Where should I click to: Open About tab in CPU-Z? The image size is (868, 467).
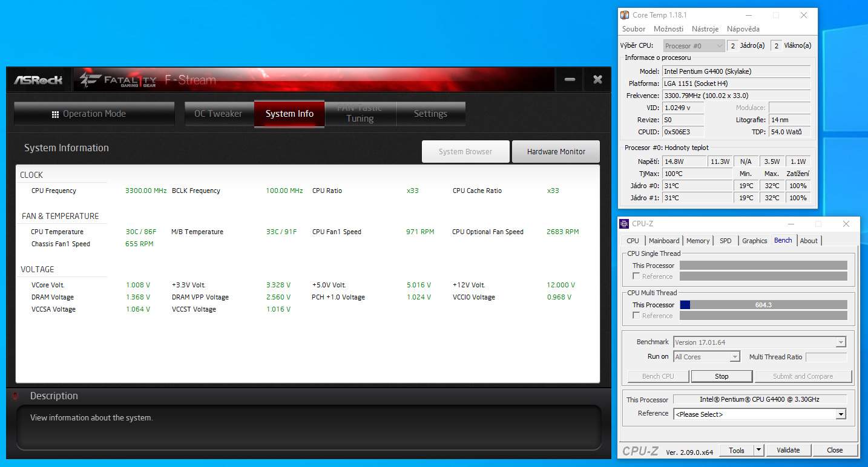click(x=809, y=241)
